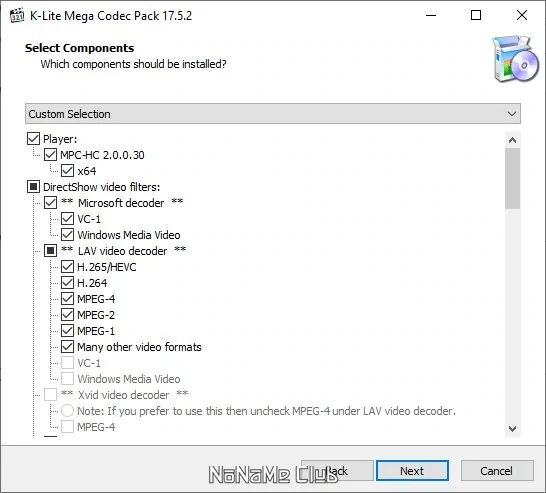Click the Next button

coord(412,471)
